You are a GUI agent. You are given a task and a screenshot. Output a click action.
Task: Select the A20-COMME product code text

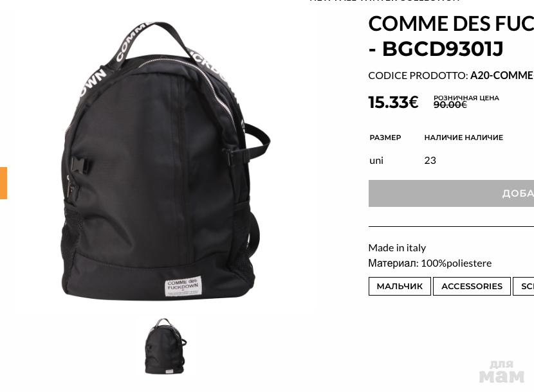[x=502, y=76]
